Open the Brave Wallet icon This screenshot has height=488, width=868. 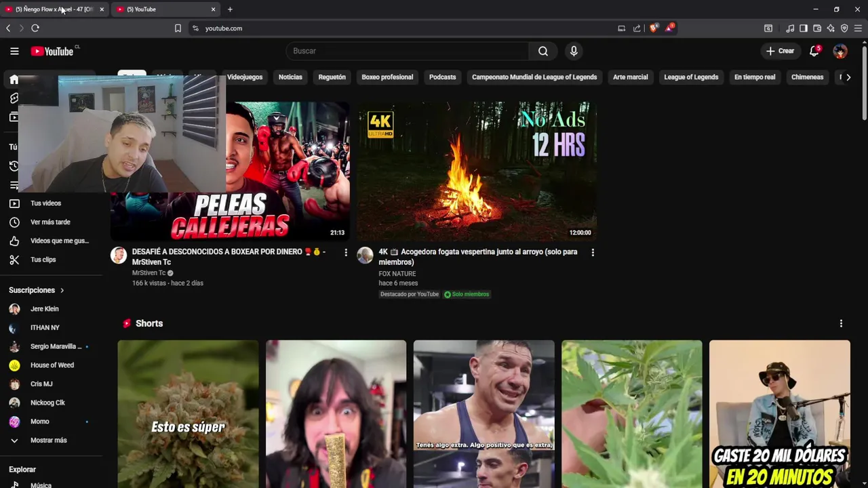point(817,28)
